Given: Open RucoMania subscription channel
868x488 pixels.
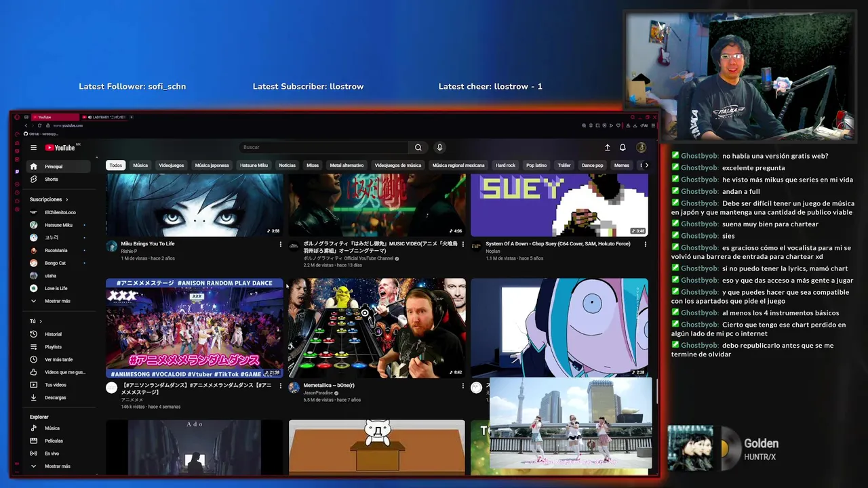Looking at the screenshot, I should [58, 250].
